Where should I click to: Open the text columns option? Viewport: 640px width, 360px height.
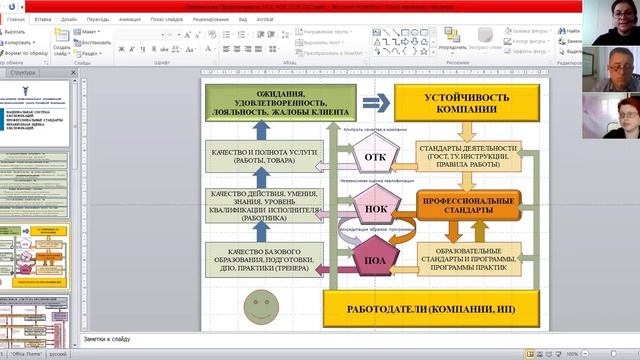click(x=273, y=49)
